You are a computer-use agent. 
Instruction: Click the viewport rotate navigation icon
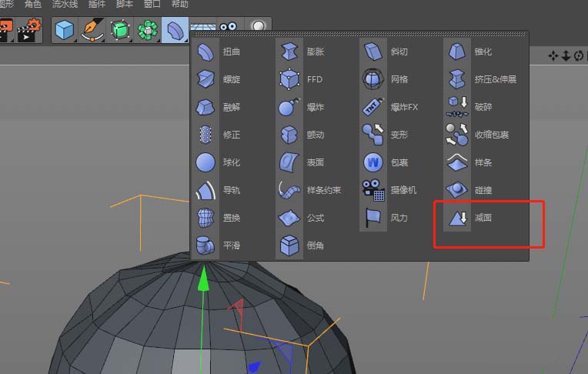(579, 56)
